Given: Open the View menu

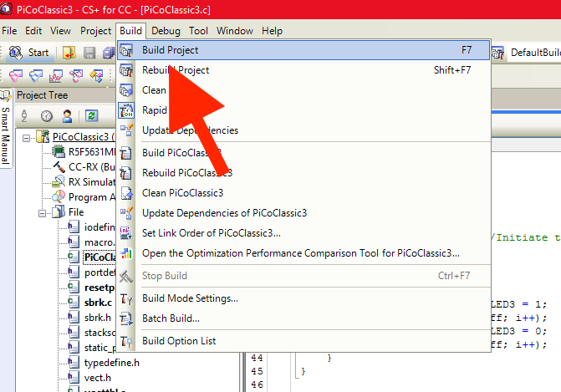Looking at the screenshot, I should point(60,31).
